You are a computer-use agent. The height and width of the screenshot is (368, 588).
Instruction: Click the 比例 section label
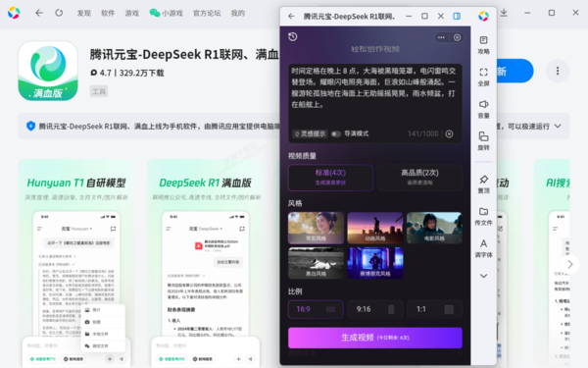(x=295, y=291)
